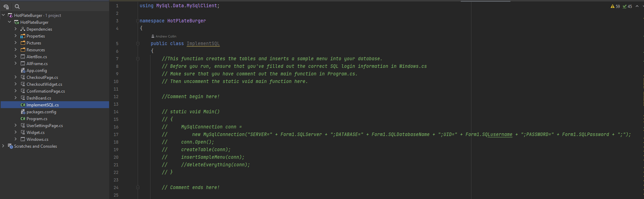The width and height of the screenshot is (644, 199).
Task: Collapse the ImplementSQL class fold marker on line 5
Action: point(138,44)
